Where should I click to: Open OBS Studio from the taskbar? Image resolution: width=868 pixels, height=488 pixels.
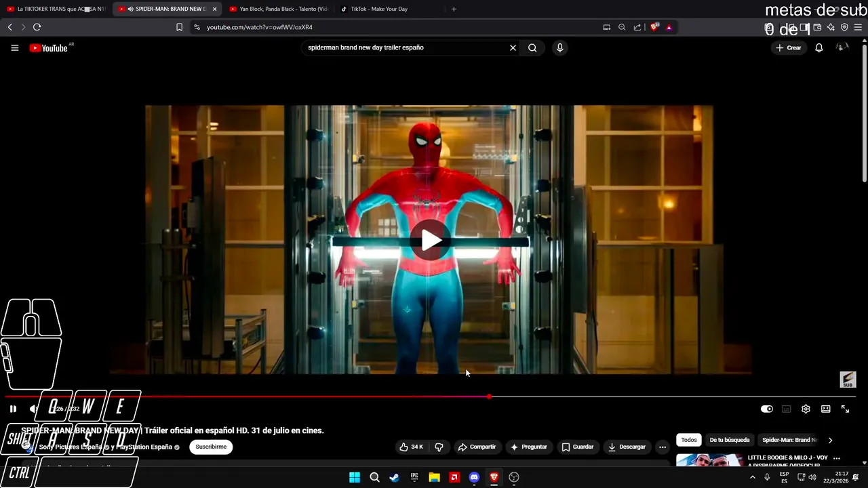click(x=514, y=477)
